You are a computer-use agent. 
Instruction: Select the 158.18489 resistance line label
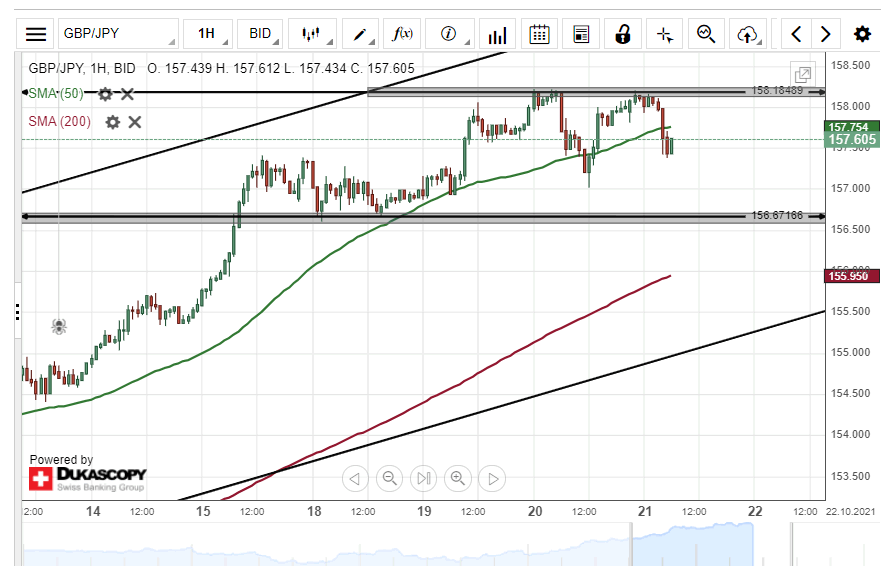tap(777, 91)
